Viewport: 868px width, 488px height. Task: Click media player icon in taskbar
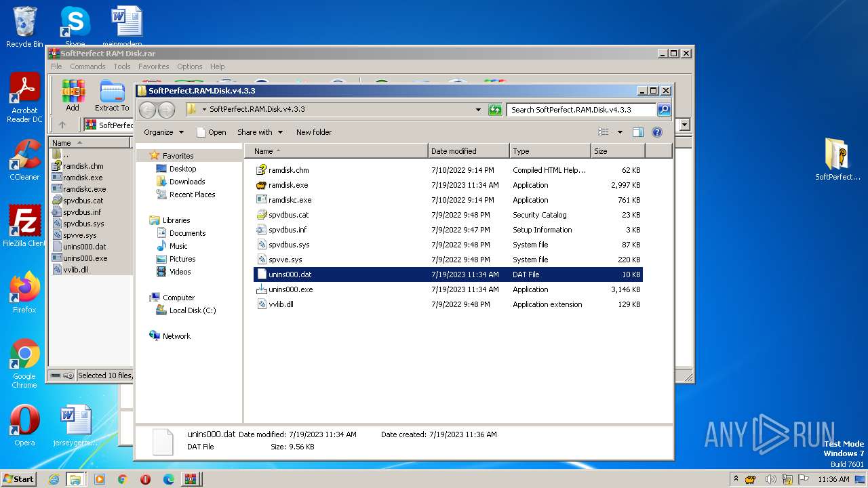coord(100,479)
